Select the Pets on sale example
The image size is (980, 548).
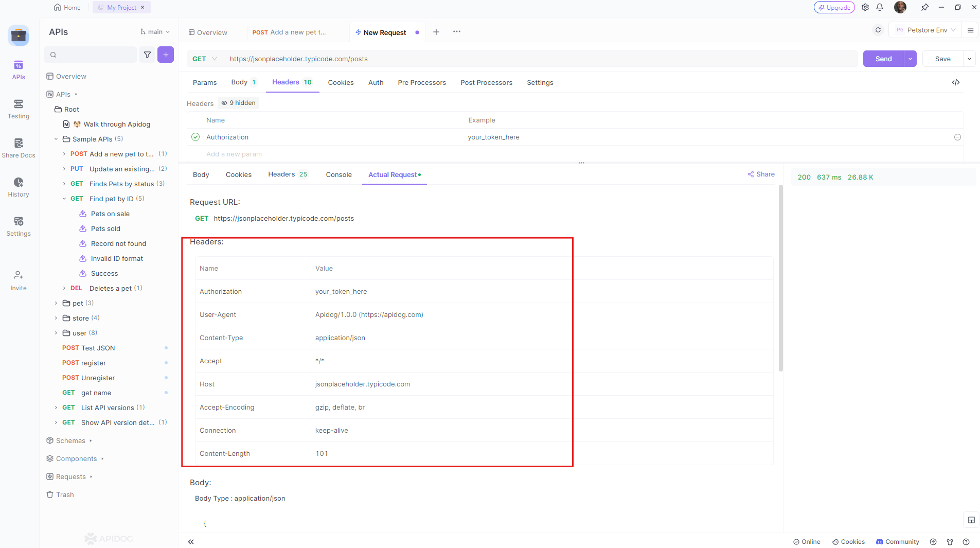(x=110, y=214)
